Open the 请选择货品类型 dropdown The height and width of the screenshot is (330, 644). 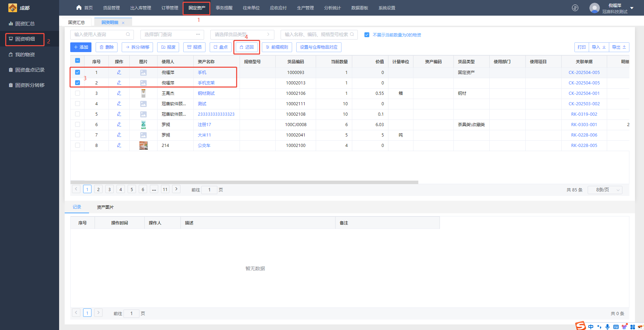242,34
